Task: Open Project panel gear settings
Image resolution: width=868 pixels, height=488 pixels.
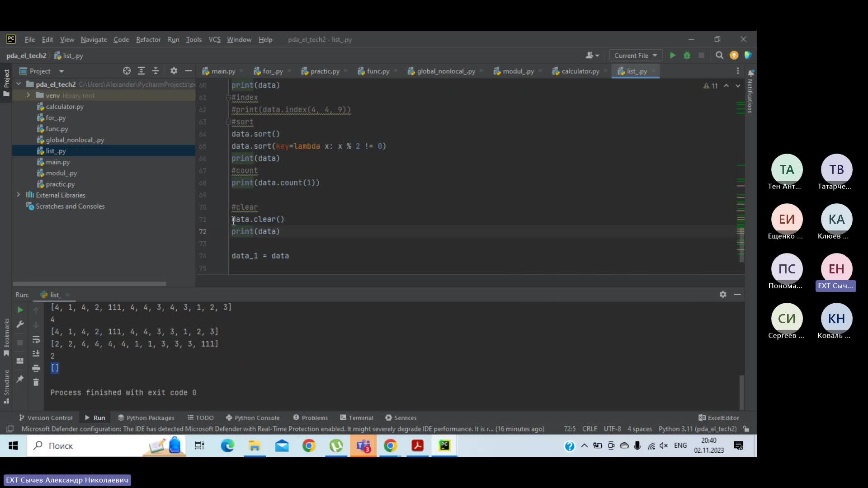Action: click(x=174, y=71)
